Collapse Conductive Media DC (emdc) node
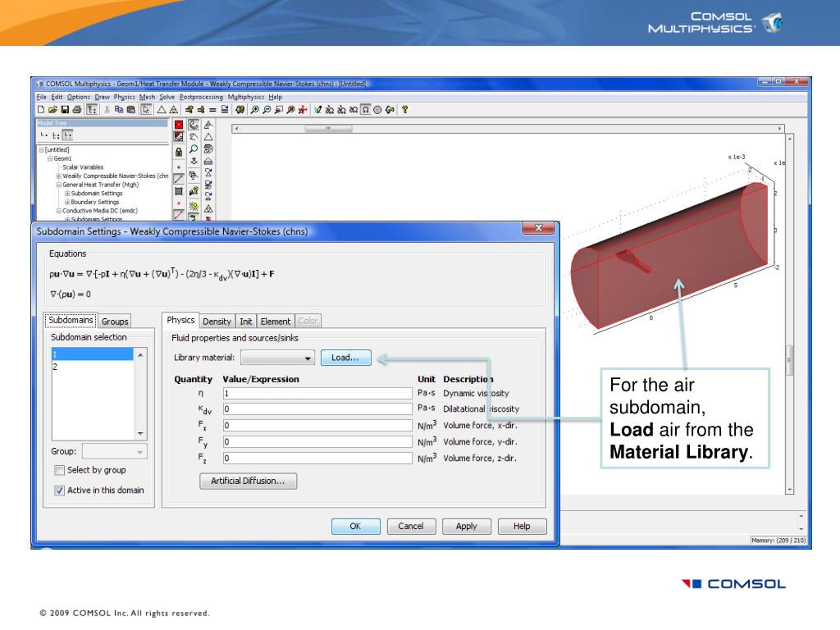The height and width of the screenshot is (630, 840). 59,211
